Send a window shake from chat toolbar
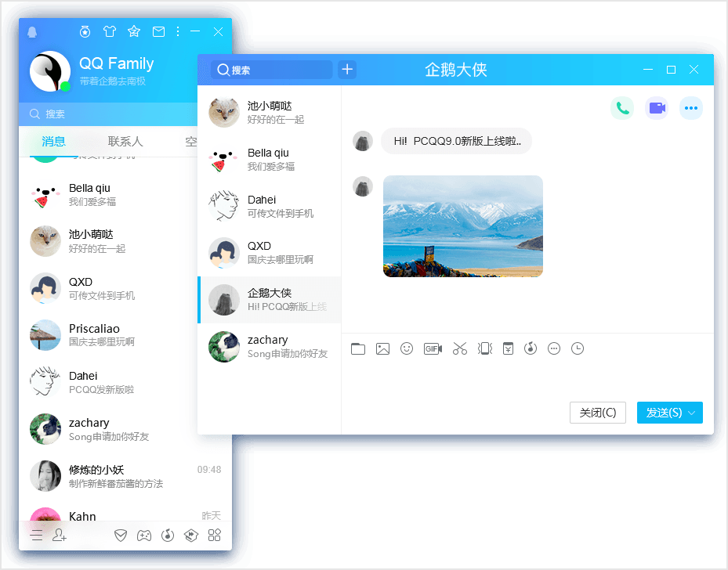728x570 pixels. pyautogui.click(x=485, y=349)
